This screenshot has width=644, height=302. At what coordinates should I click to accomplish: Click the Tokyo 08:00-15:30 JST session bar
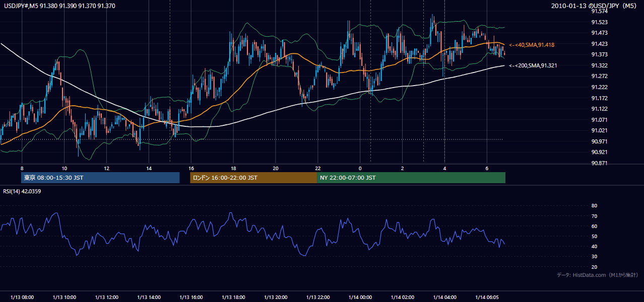(x=100, y=178)
